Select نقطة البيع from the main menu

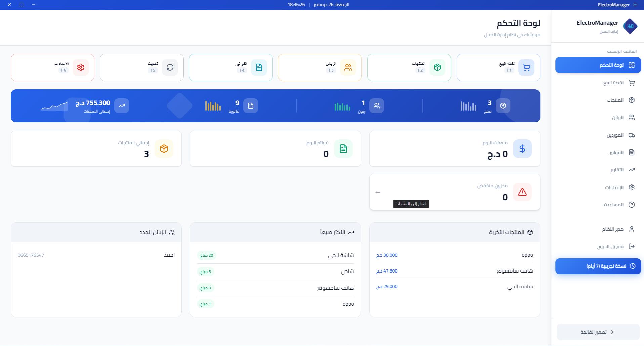[598, 83]
